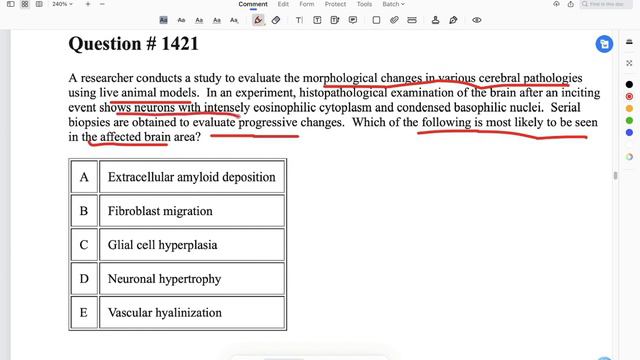Screen dimensions: 640x360
Task: Add a sticky note comment
Action: (x=353, y=20)
